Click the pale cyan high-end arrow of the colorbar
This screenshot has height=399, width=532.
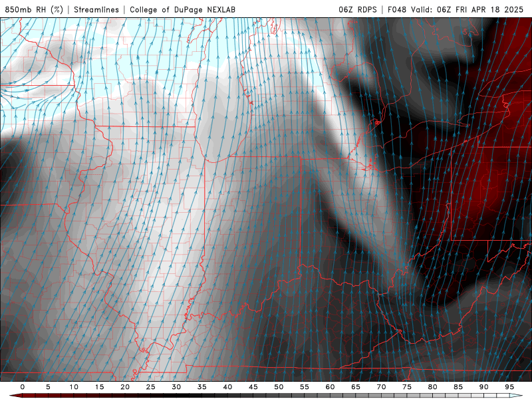[516, 396]
